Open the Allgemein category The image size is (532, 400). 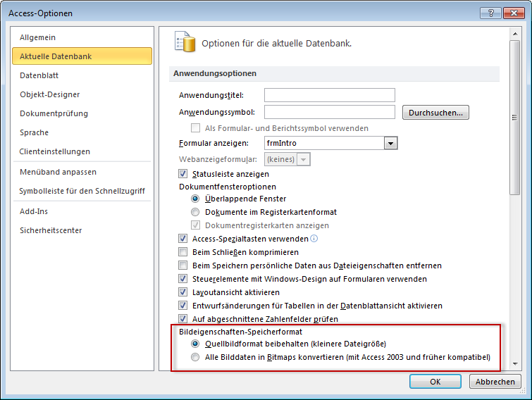pos(38,37)
